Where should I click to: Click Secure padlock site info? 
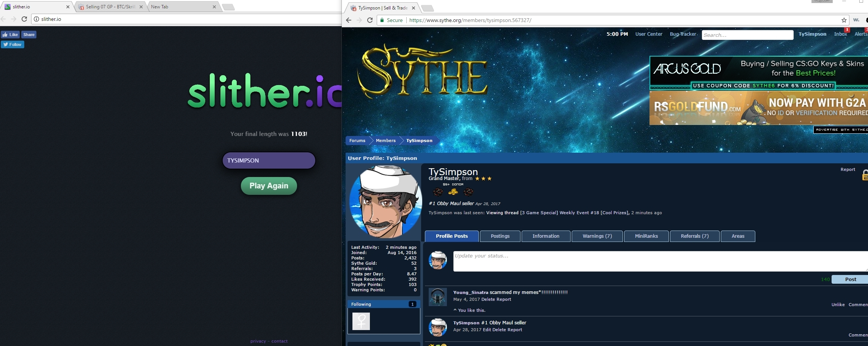click(392, 20)
